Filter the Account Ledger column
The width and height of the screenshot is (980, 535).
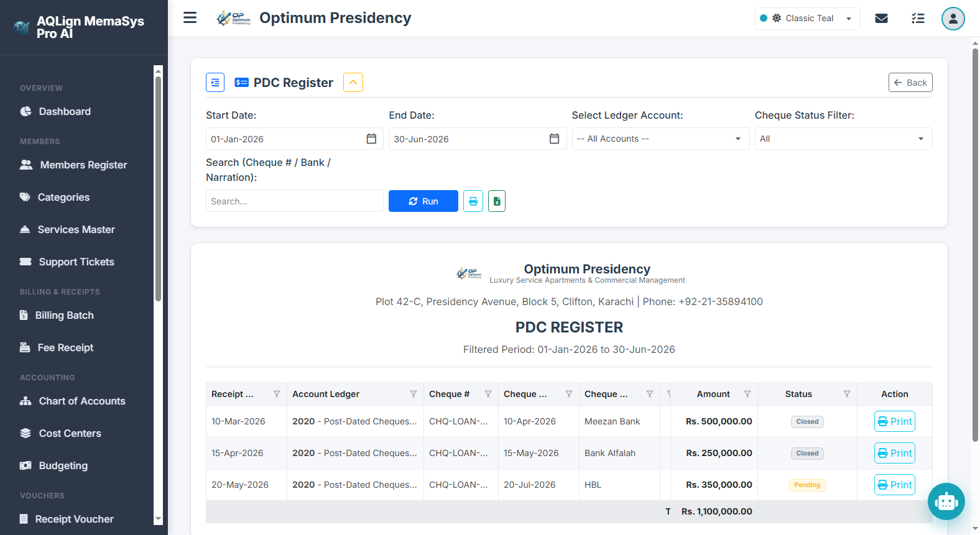pyautogui.click(x=414, y=394)
